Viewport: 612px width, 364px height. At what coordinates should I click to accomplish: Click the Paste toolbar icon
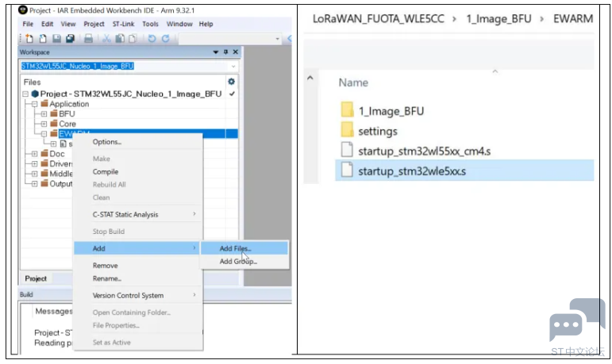pyautogui.click(x=133, y=38)
